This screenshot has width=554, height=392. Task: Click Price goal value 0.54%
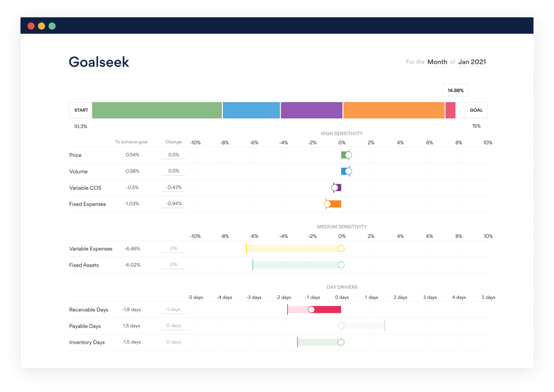133,155
